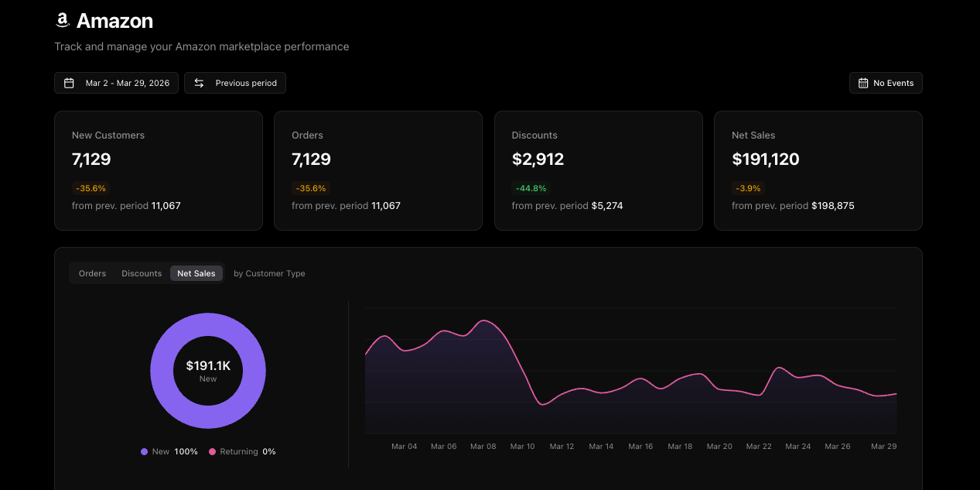Screen dimensions: 980x490
Task: Switch to the Orders chart tab
Action: click(92, 273)
